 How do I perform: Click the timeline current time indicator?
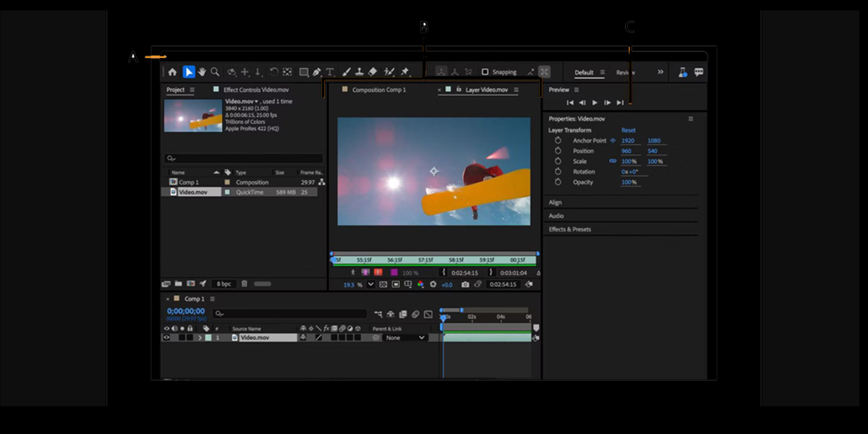(x=443, y=318)
